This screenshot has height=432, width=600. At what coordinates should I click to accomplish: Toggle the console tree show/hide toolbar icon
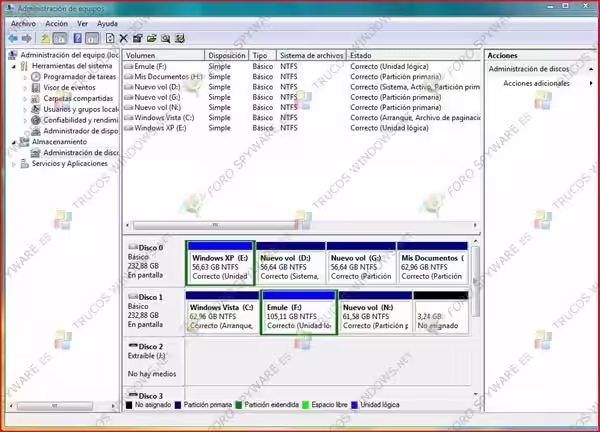click(x=60, y=38)
